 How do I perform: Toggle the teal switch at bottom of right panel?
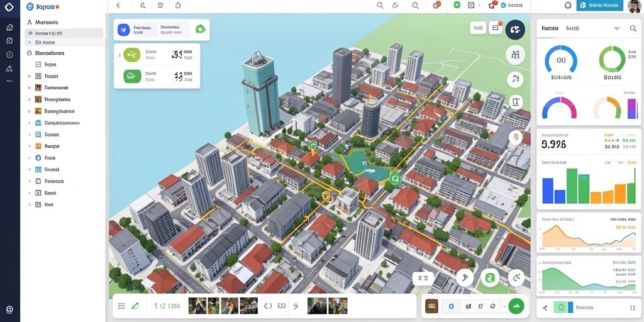click(x=561, y=307)
